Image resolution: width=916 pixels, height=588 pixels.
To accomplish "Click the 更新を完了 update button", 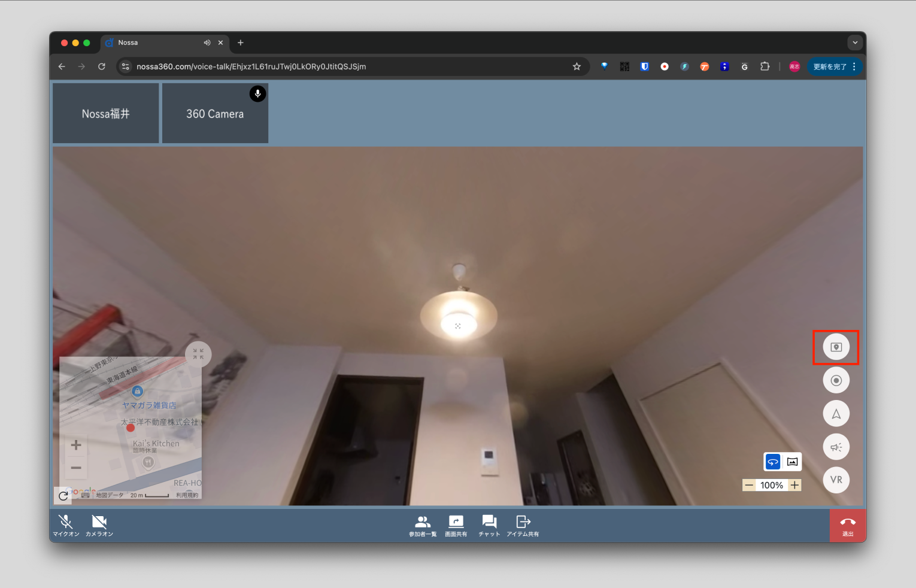I will point(829,66).
